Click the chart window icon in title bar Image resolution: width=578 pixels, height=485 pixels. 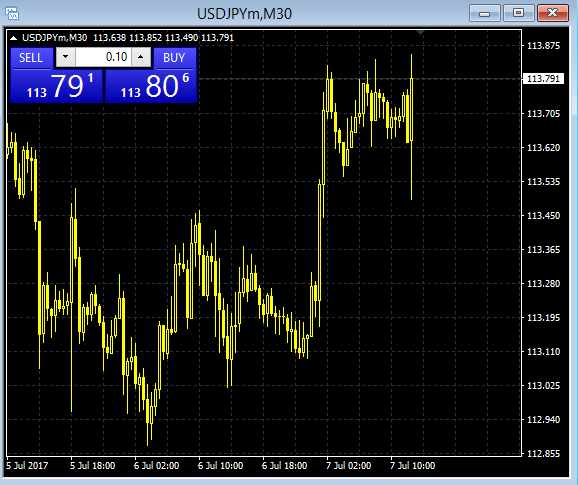pyautogui.click(x=12, y=13)
